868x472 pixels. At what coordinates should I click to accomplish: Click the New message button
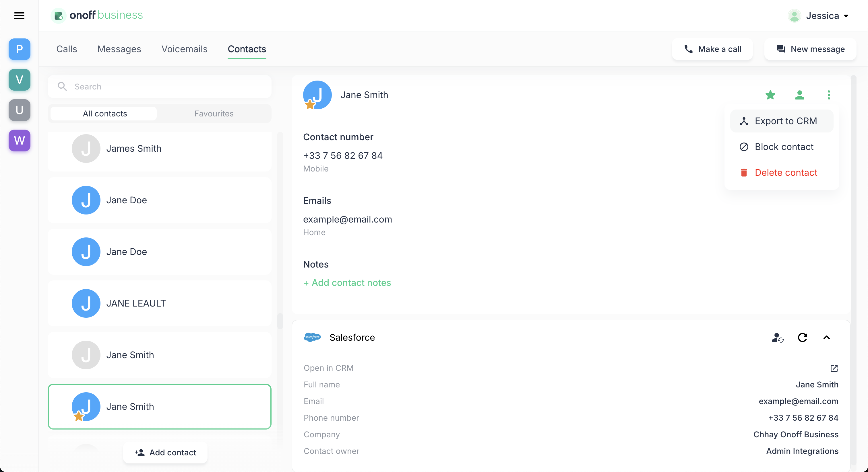tap(810, 49)
